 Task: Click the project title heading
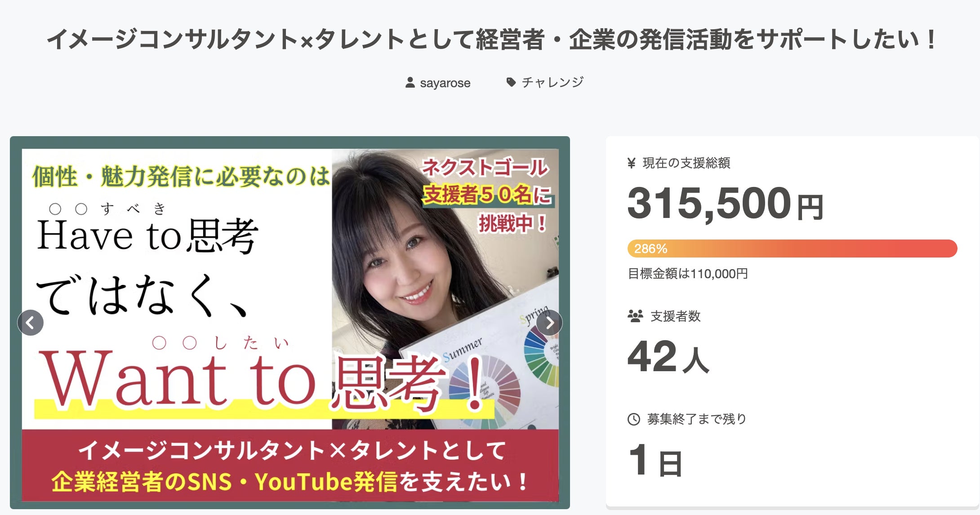(x=492, y=40)
